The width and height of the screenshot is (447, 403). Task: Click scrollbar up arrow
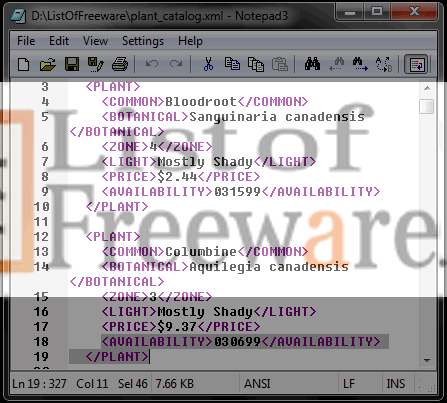tap(427, 88)
